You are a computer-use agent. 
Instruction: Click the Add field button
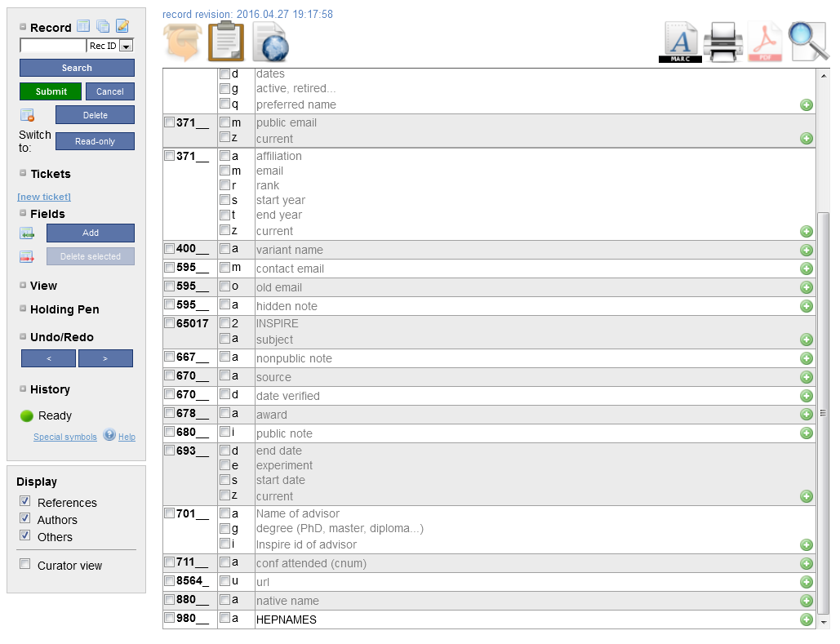click(x=91, y=233)
